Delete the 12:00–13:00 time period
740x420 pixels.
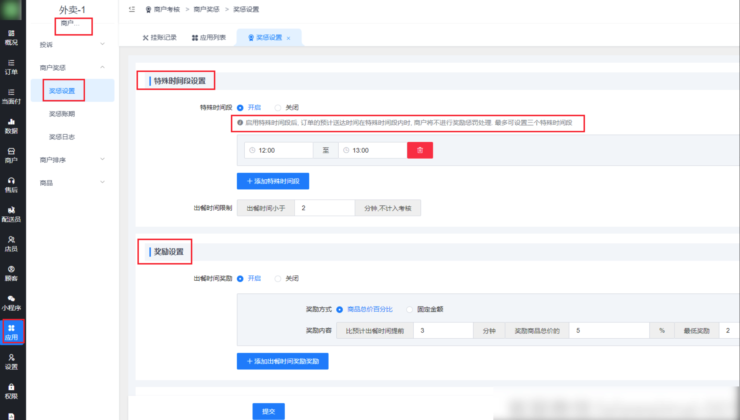[420, 150]
